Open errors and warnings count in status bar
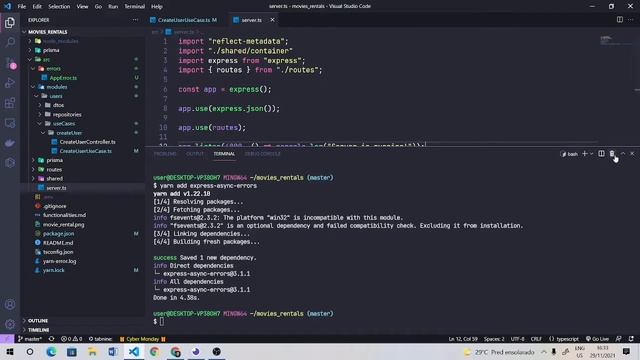Image resolution: width=640 pixels, height=360 pixels. (71, 339)
